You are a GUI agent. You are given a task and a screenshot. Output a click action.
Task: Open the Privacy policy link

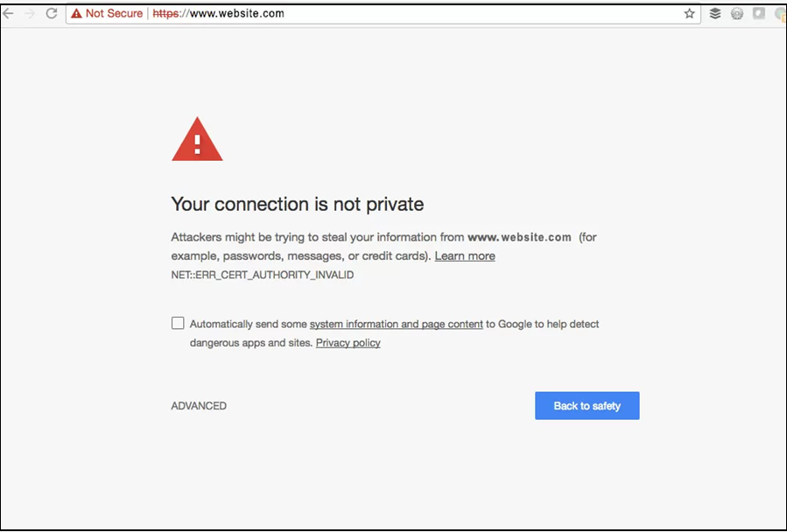tap(348, 343)
